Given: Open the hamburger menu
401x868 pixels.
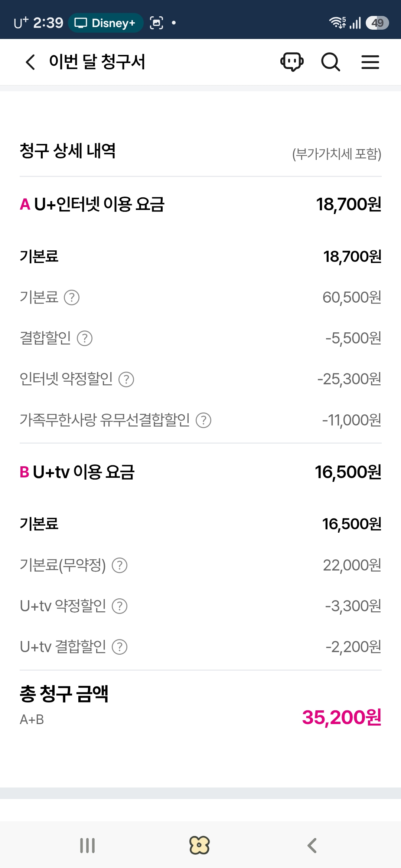Looking at the screenshot, I should coord(370,62).
